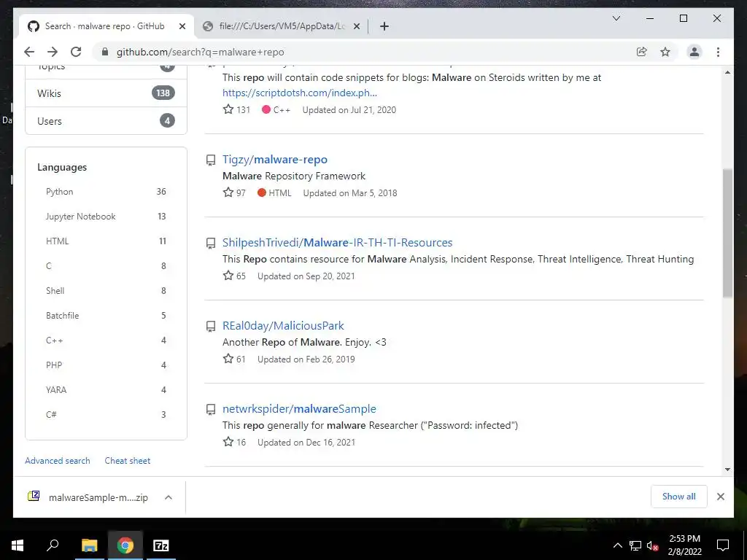This screenshot has width=747, height=560.
Task: Click repo icon beside REal0day/MaliciousPark
Action: (x=211, y=326)
